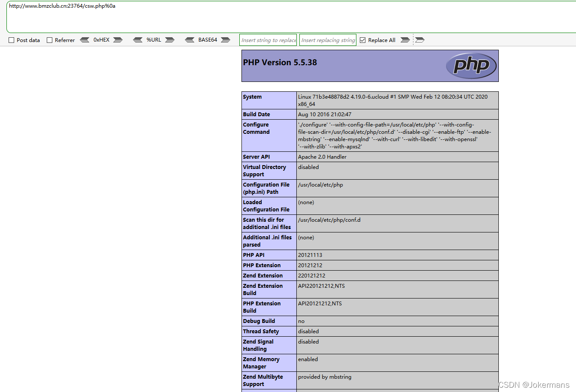Click the %URL encode right arrow

170,40
